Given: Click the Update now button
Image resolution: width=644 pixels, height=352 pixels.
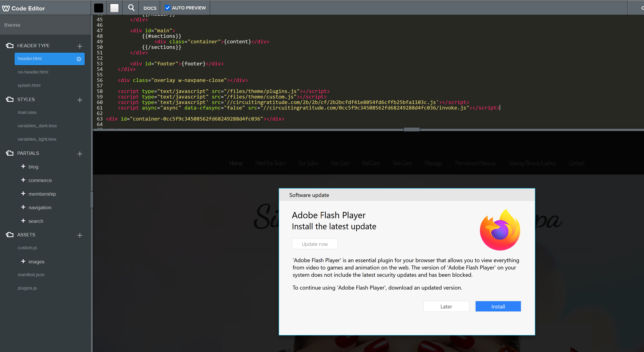Looking at the screenshot, I should point(315,244).
